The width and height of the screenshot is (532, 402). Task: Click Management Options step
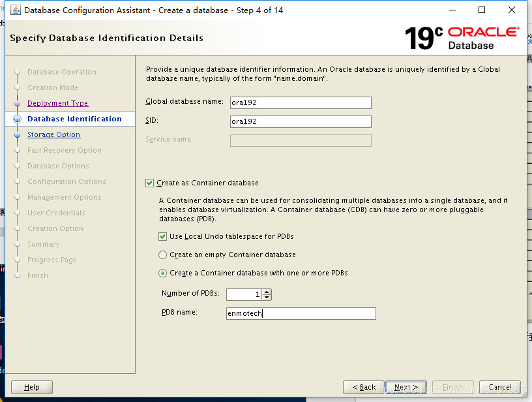point(65,197)
